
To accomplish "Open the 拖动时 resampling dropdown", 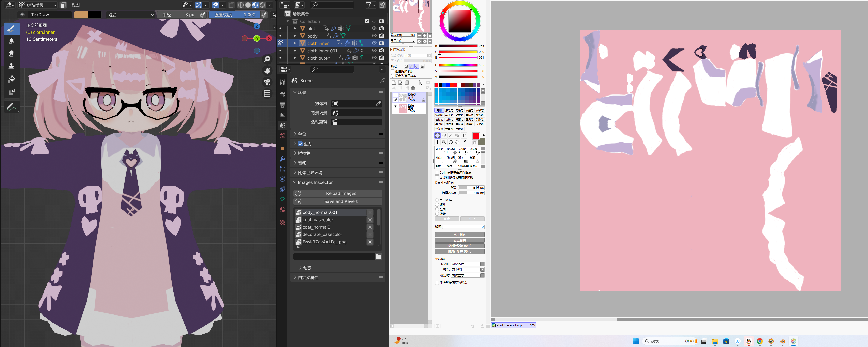I will pos(467,264).
